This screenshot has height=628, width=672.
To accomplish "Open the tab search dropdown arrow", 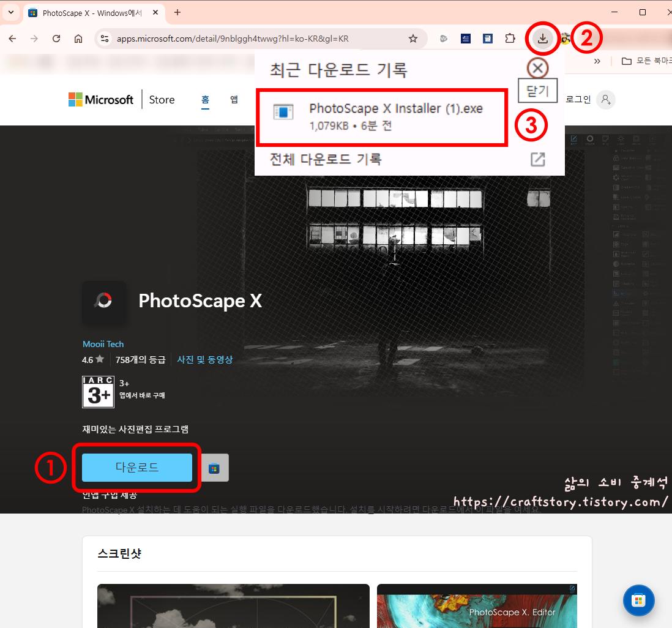I will coord(11,12).
